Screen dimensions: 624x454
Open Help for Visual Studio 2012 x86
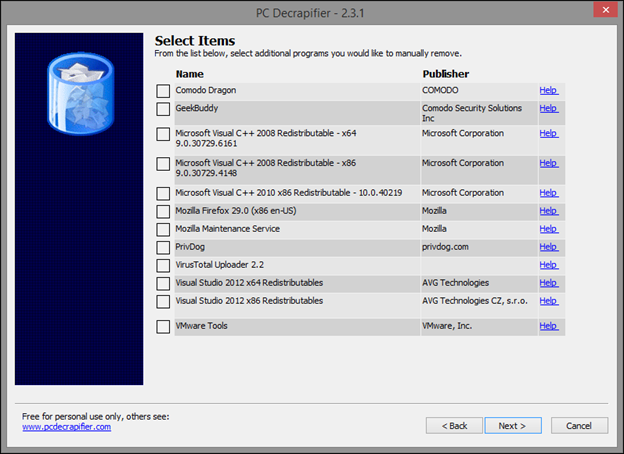tap(549, 301)
